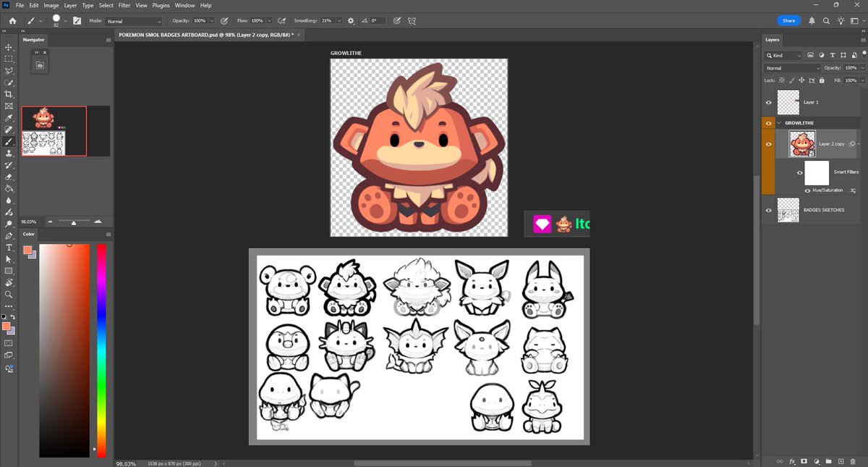Filter layers by adjustment type icon
This screenshot has width=868, height=467.
point(822,55)
